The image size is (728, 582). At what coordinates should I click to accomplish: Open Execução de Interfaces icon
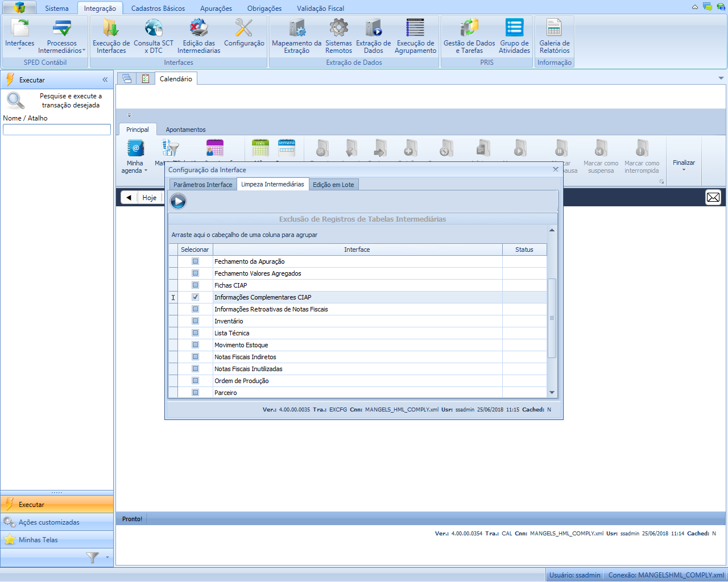111,36
